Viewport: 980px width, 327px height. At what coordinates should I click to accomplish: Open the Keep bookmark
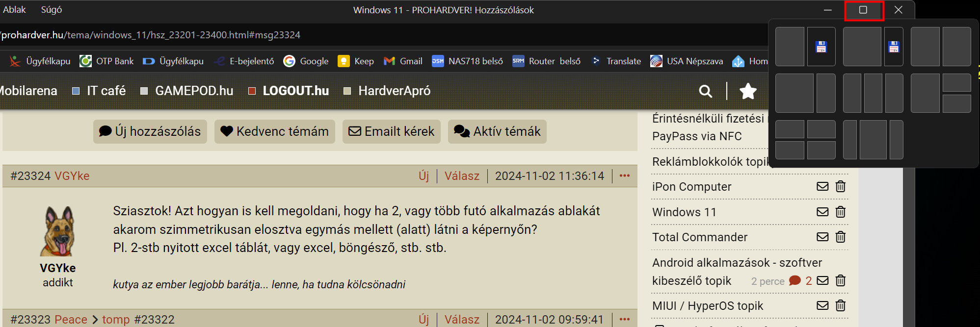pos(356,61)
